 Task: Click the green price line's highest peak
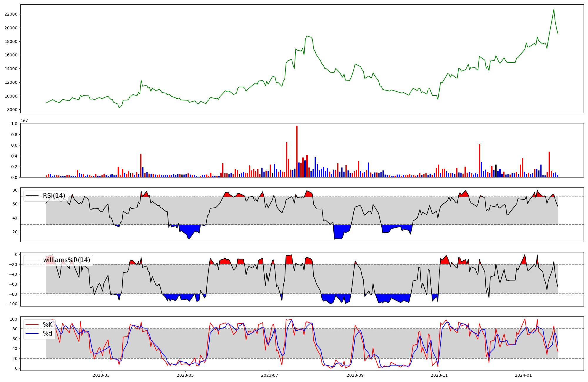[554, 9]
